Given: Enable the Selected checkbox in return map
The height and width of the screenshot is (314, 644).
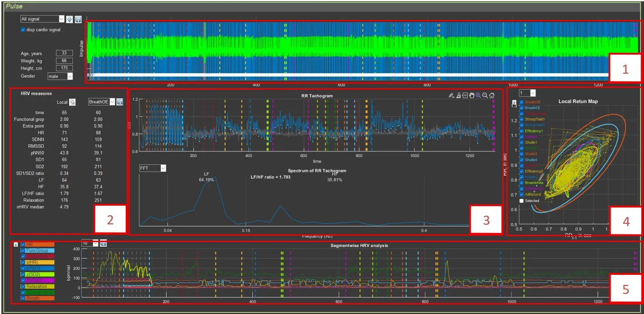Looking at the screenshot, I should click(521, 201).
